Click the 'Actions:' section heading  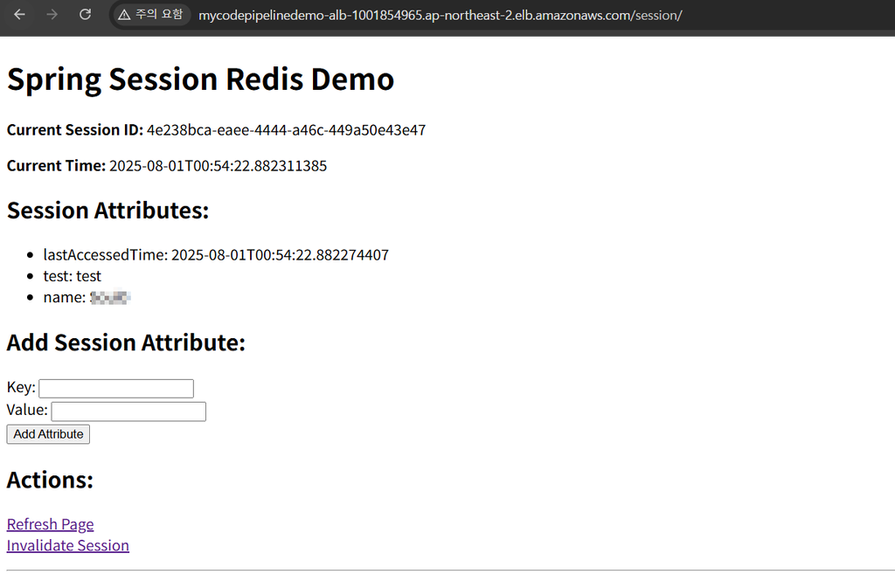coord(50,479)
